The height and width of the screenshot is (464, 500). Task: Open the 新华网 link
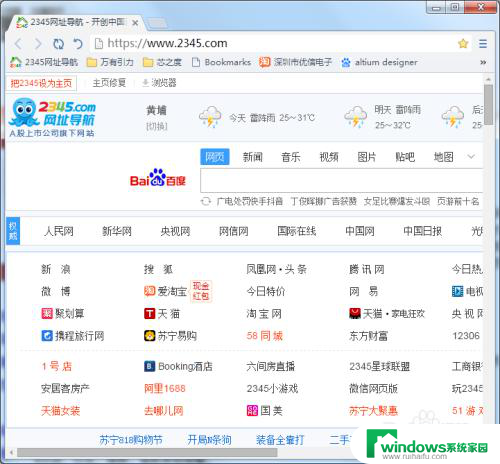click(117, 231)
